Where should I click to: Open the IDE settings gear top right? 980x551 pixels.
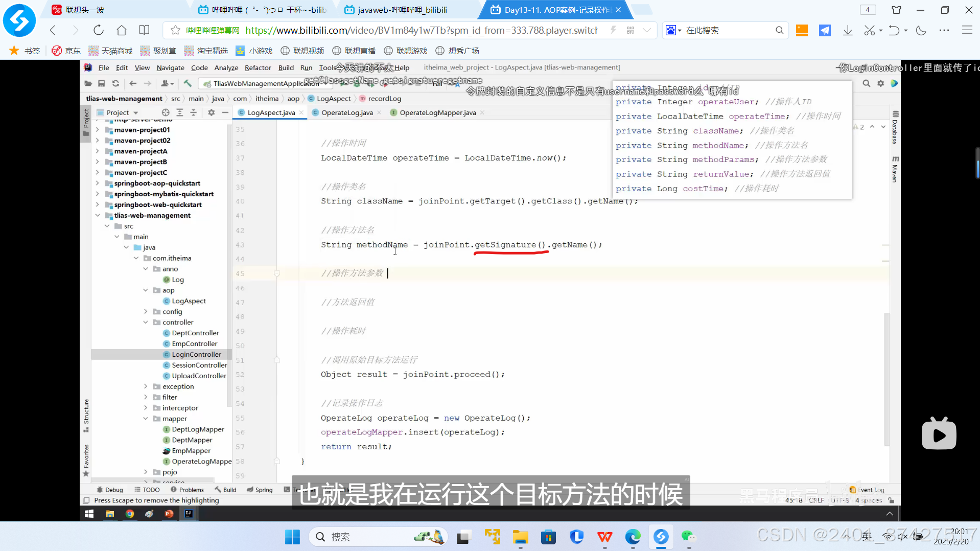881,83
